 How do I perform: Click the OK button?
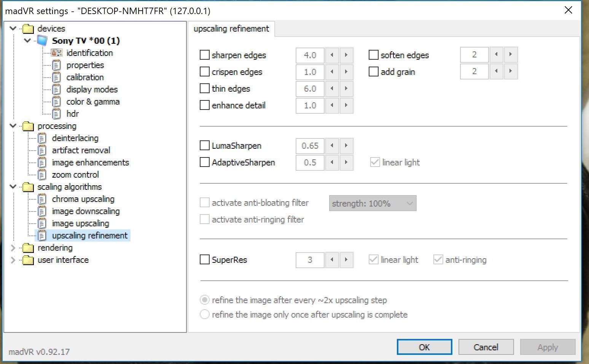pyautogui.click(x=424, y=347)
